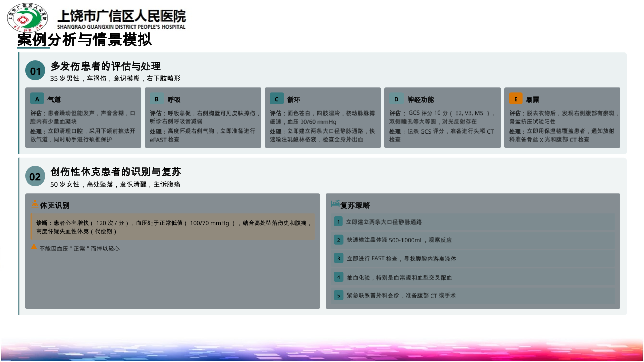Click the person icon beside 休克识别
This screenshot has width=644, height=362.
[35, 203]
